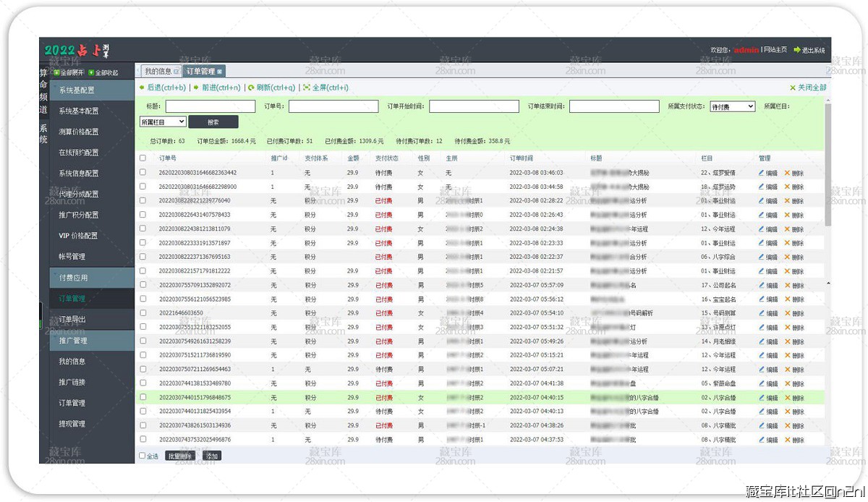Click the delete X icon in first order row
This screenshot has width=868, height=502.
tap(787, 173)
